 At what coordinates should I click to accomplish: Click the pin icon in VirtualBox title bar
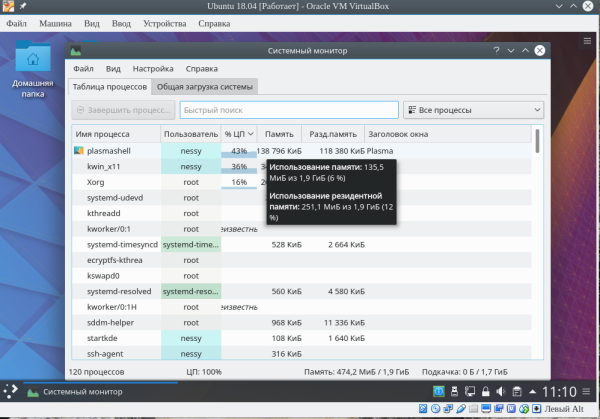tap(23, 6)
